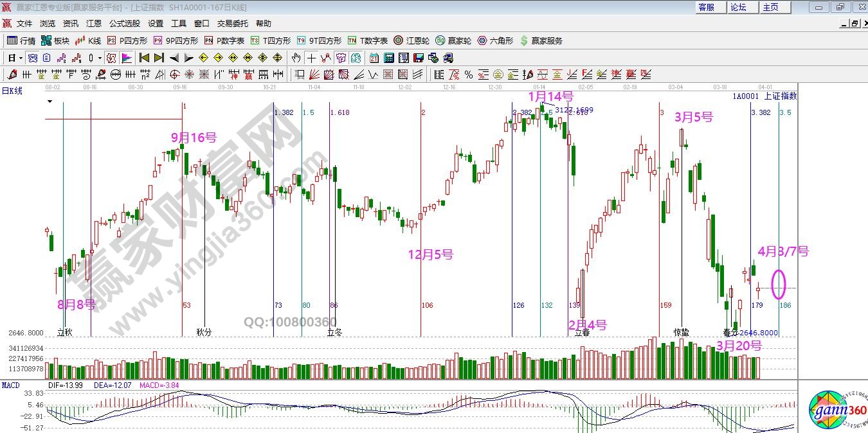868x433 pixels.
Task: Open the 行情 market quotes view
Action: click(21, 40)
